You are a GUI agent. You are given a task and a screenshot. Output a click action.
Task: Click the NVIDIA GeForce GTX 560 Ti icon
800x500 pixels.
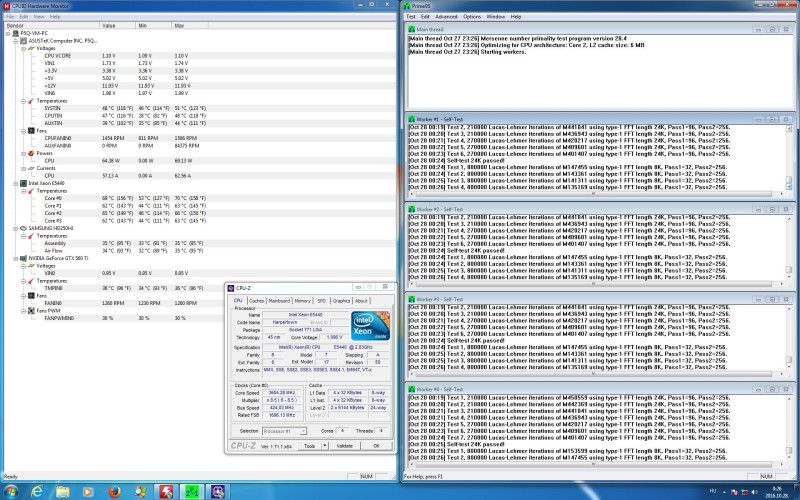[x=23, y=258]
